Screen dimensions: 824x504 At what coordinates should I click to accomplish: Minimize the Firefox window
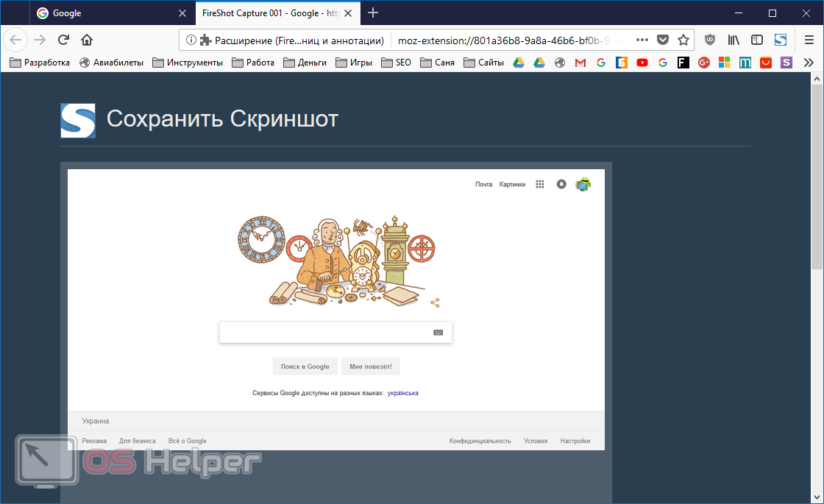[x=739, y=13]
